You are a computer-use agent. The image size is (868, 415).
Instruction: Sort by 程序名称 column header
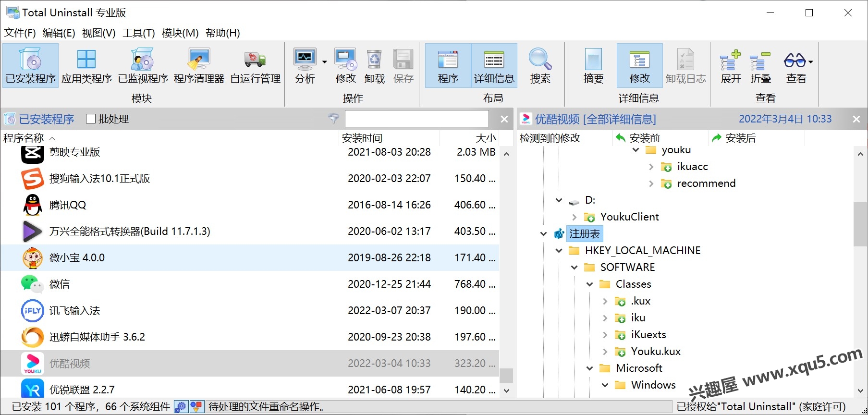pyautogui.click(x=170, y=138)
